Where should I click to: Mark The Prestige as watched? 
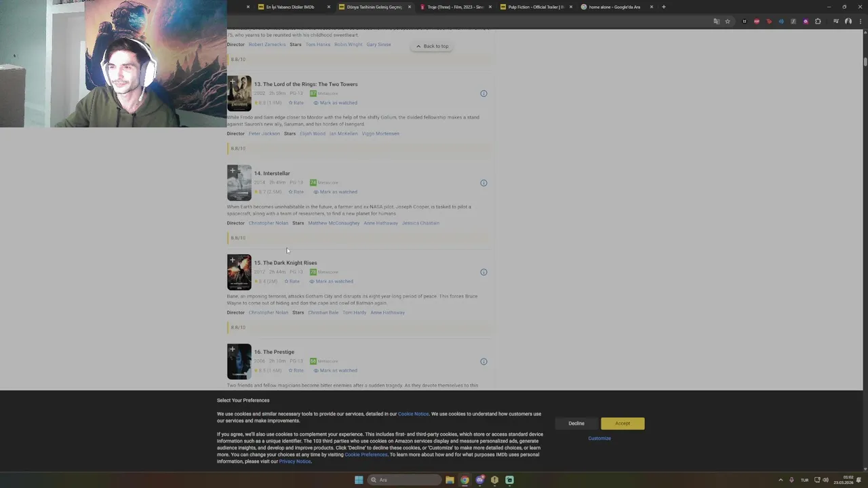tap(335, 371)
